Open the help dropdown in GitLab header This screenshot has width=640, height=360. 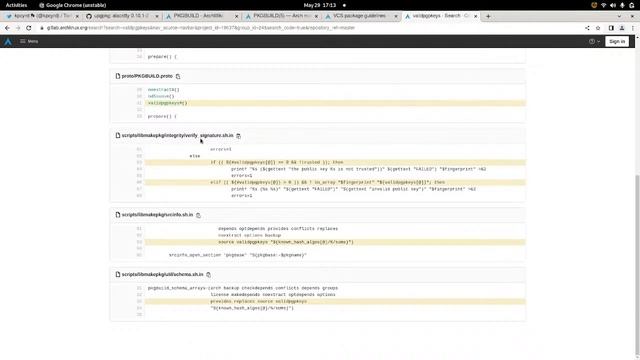594,41
